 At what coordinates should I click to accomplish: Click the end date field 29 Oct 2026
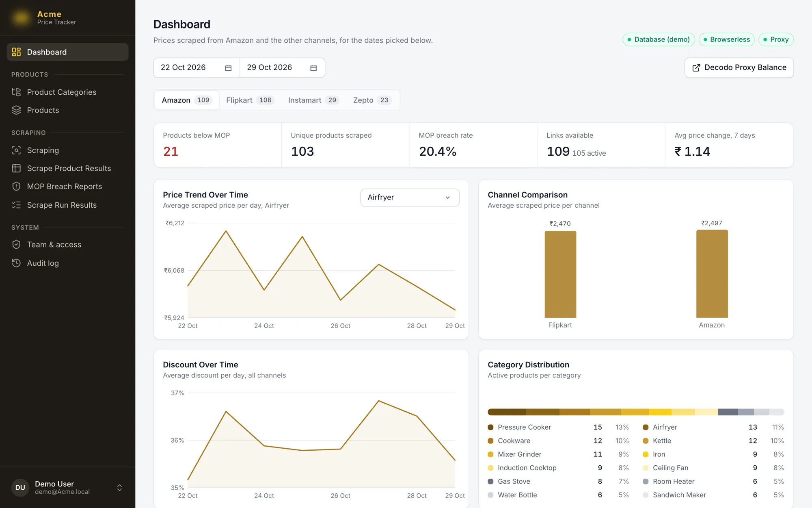coord(282,68)
